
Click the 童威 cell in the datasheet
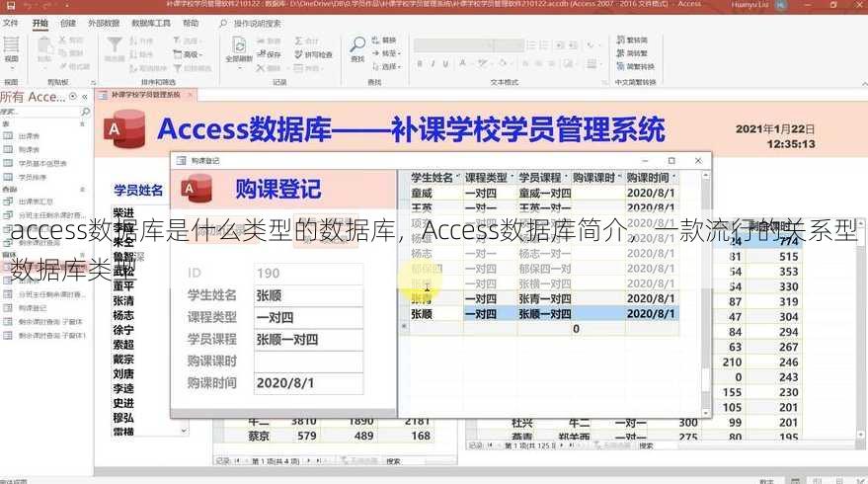tap(435, 194)
